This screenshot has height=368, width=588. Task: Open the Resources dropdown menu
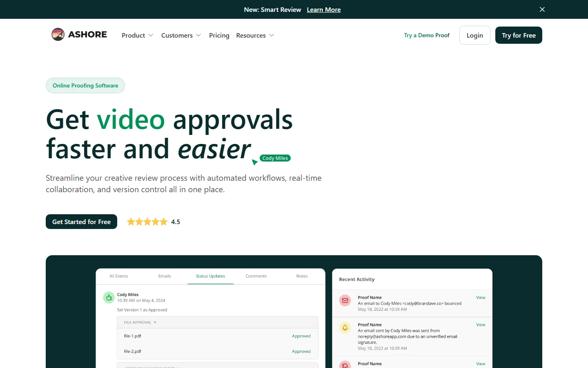point(255,36)
